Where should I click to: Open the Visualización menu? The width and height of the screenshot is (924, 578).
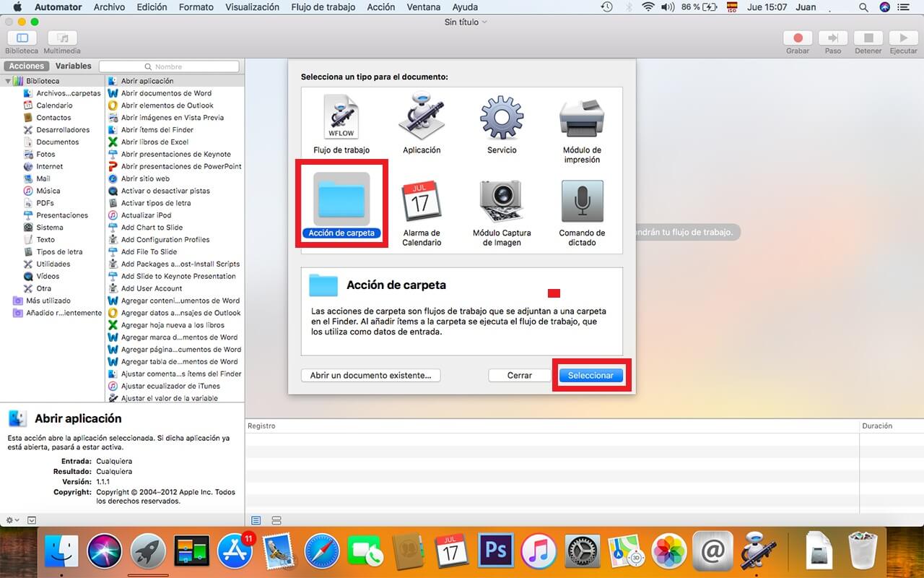[252, 7]
